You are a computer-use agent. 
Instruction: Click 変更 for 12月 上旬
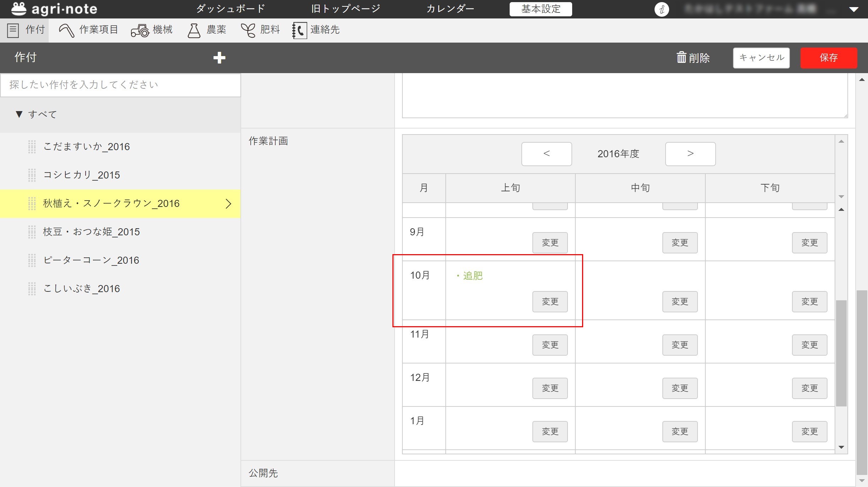click(x=550, y=388)
